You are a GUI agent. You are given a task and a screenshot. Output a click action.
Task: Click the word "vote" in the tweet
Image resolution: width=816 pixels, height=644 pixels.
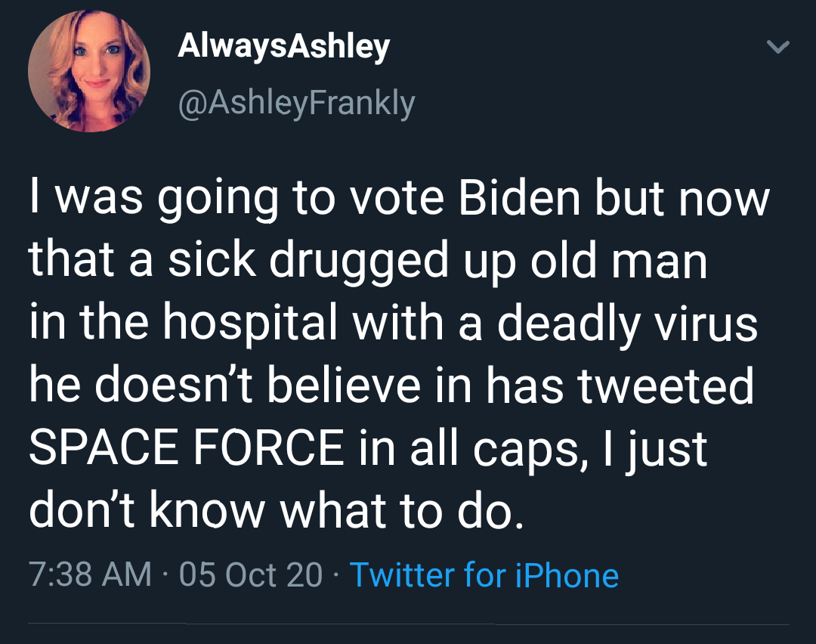click(400, 199)
